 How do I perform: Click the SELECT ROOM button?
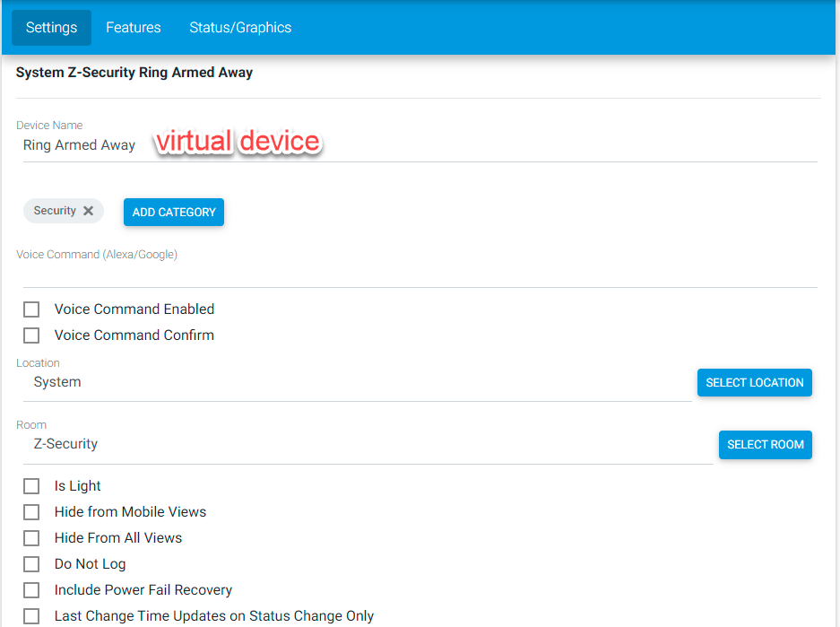[x=765, y=445]
